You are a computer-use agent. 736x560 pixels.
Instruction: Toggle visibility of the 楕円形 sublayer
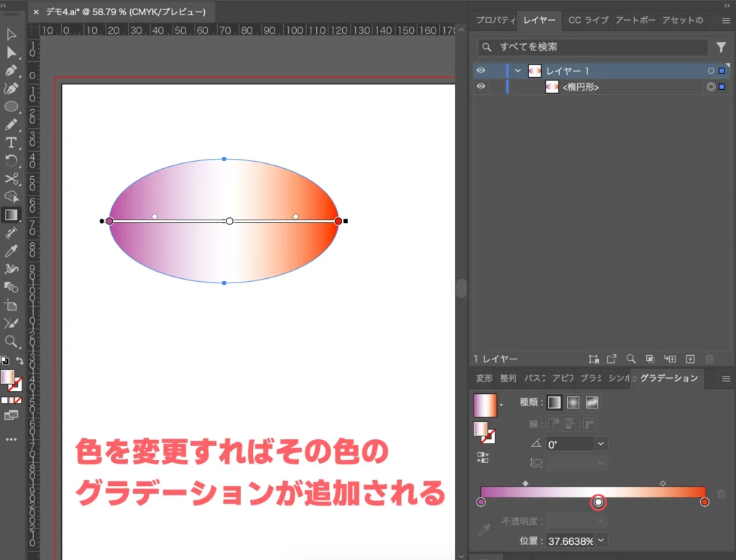click(482, 86)
